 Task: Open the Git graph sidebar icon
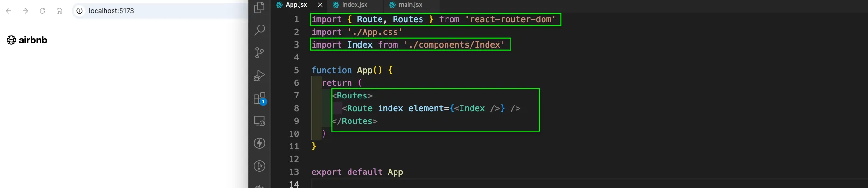coord(260,166)
